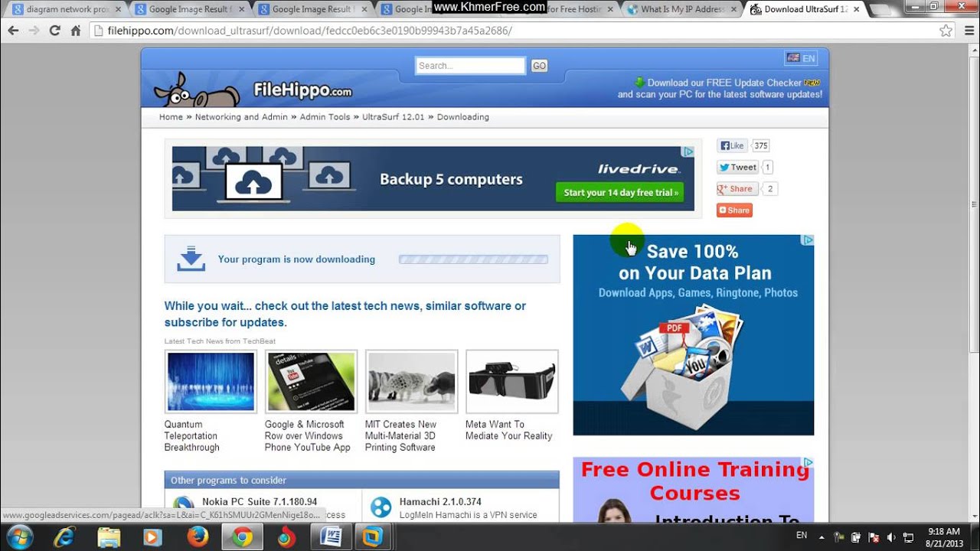Bookmark this page with the star icon
The image size is (980, 551).
pos(946,31)
